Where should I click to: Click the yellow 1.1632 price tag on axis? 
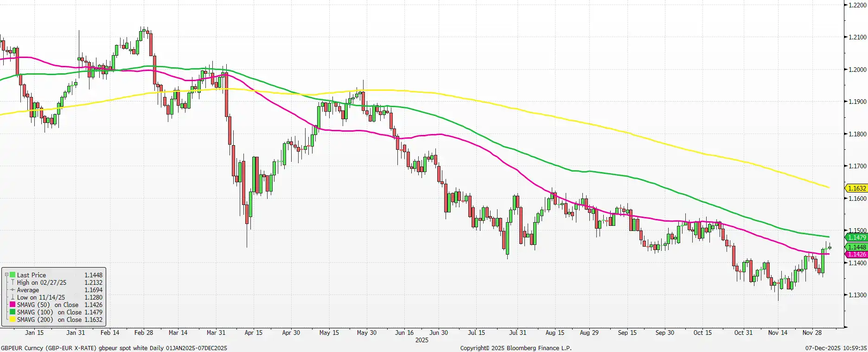856,188
